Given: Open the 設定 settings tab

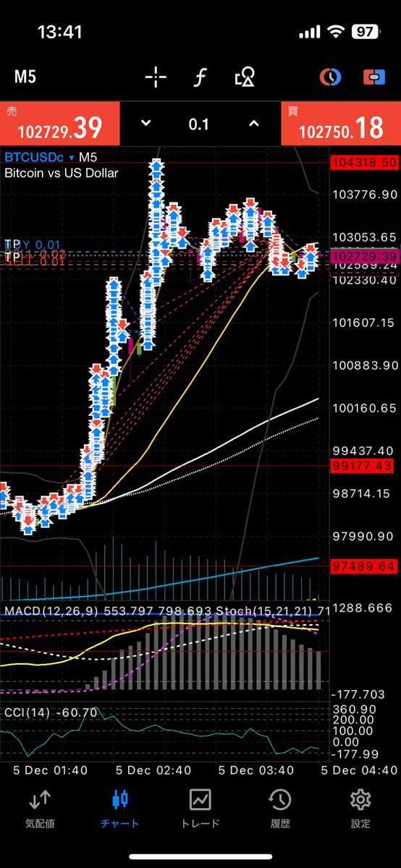Looking at the screenshot, I should (360, 809).
